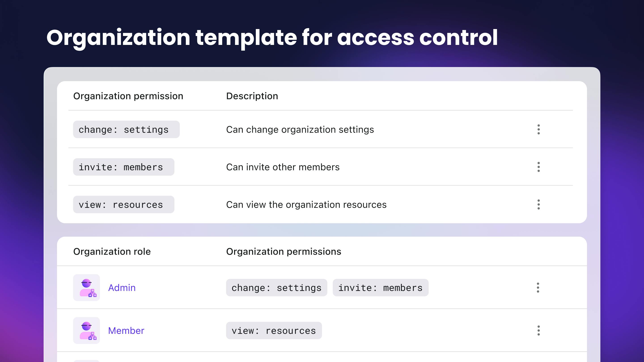Open the three-dot menu for Member role
The width and height of the screenshot is (644, 362).
pos(538,330)
